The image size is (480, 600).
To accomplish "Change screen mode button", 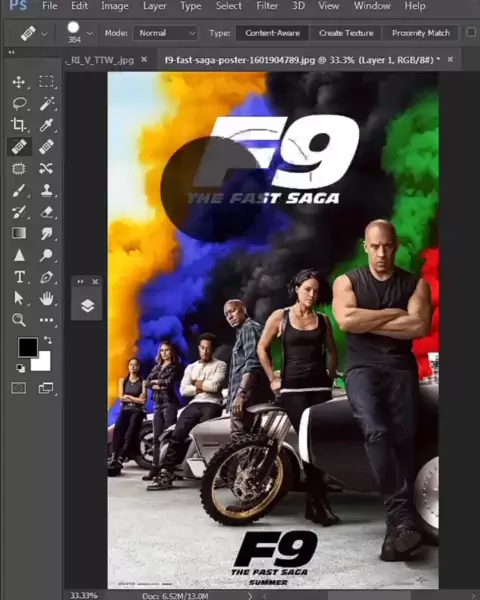I will (46, 388).
